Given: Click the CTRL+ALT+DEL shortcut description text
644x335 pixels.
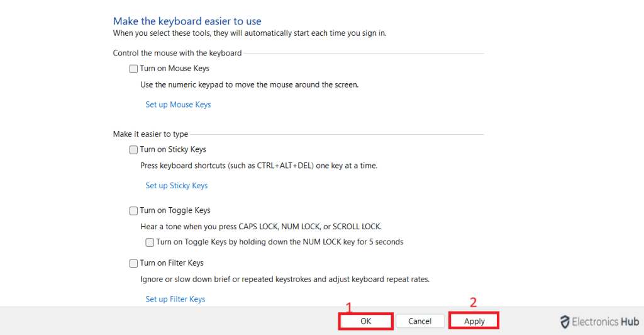Looking at the screenshot, I should point(258,166).
